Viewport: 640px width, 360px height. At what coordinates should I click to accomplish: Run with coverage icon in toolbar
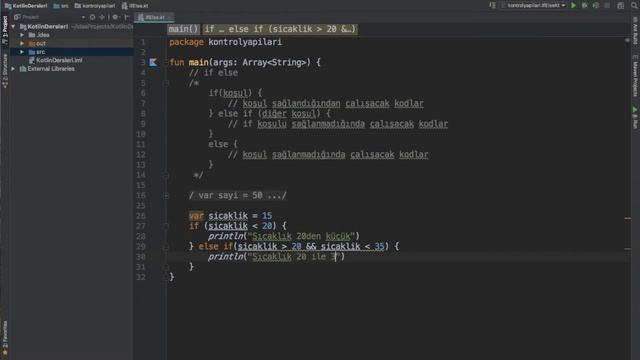[596, 6]
